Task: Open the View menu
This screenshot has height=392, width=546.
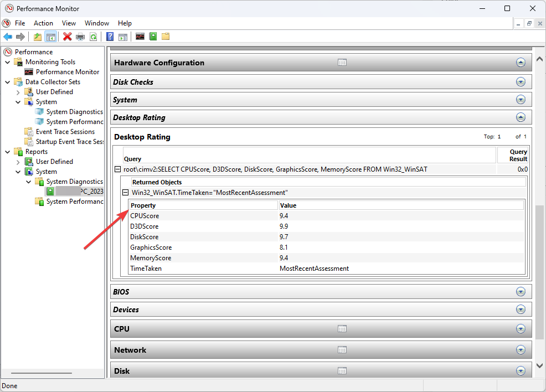Action: point(69,23)
